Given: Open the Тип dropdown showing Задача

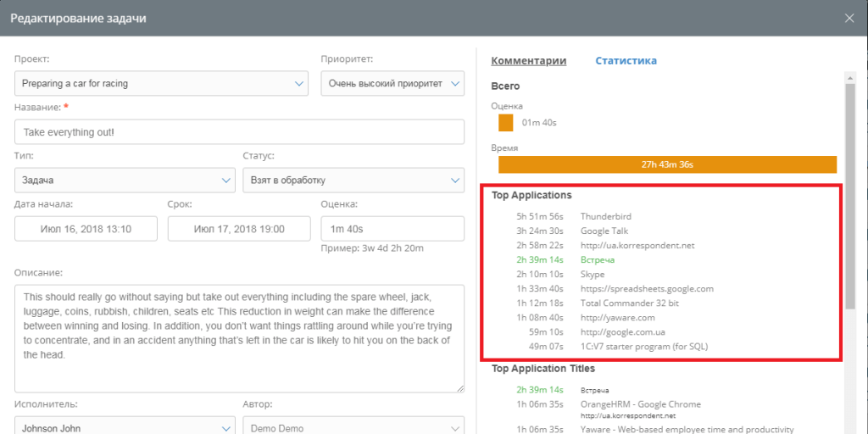Looking at the screenshot, I should click(125, 181).
